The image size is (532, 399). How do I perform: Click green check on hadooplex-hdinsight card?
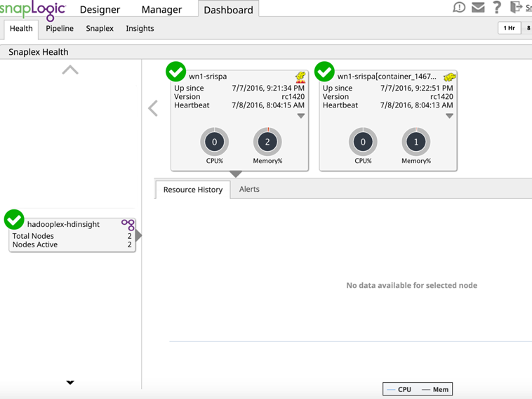click(x=14, y=220)
